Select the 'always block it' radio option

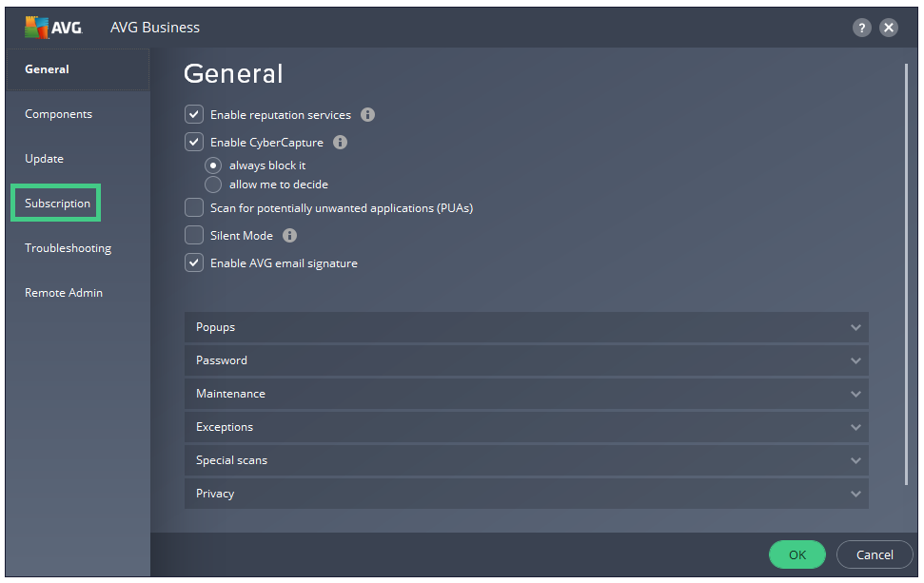[x=213, y=165]
